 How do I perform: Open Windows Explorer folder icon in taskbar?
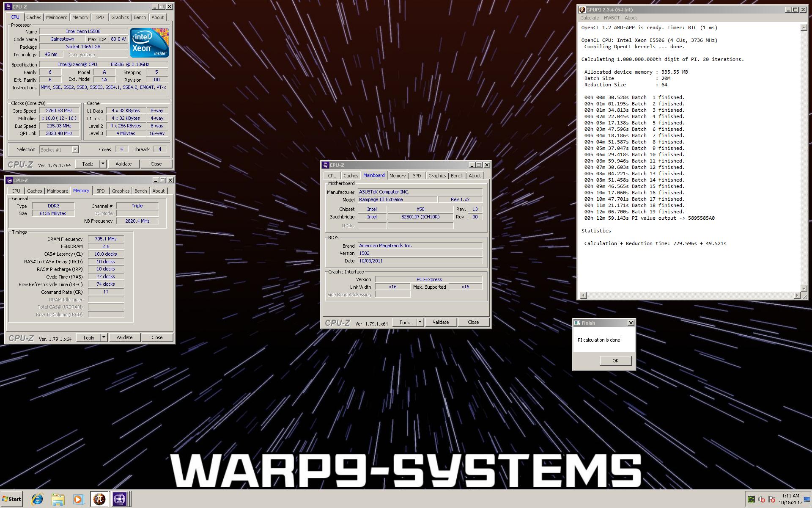point(58,499)
